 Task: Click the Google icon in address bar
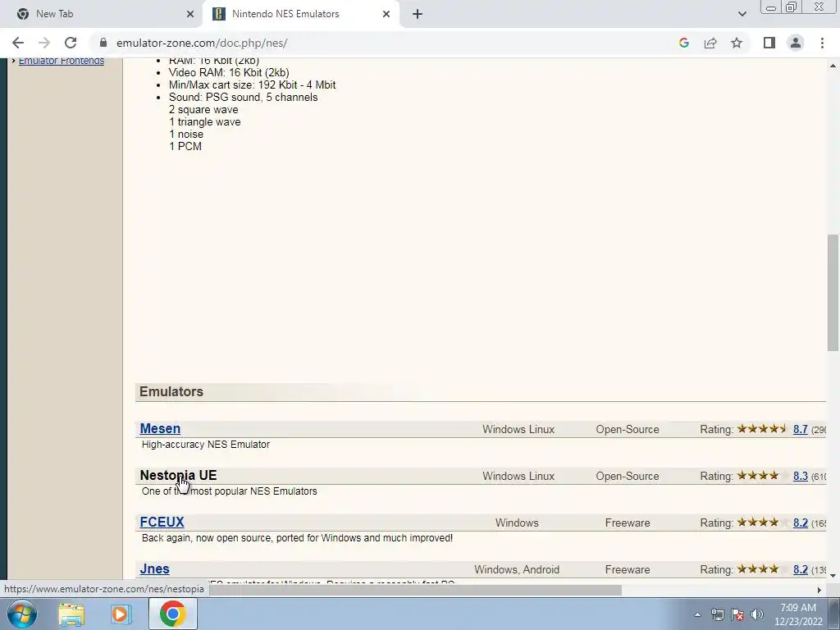coord(683,43)
